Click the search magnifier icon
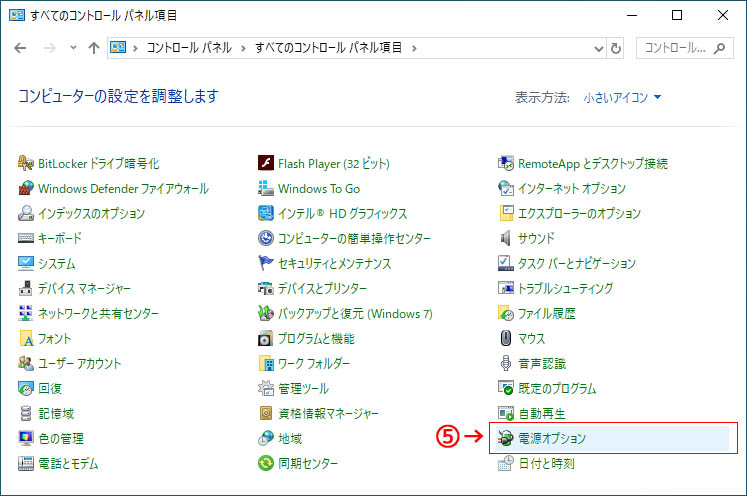Image resolution: width=747 pixels, height=496 pixels. 719,48
